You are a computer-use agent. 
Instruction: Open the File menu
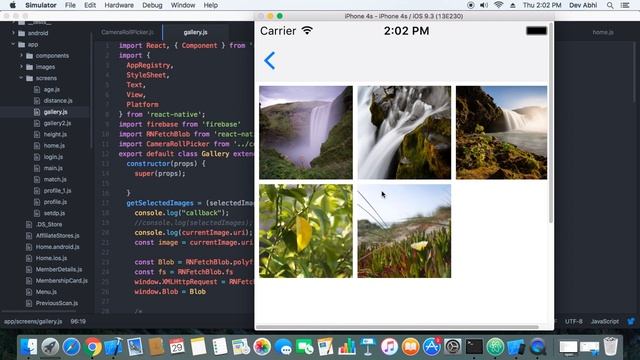70,5
